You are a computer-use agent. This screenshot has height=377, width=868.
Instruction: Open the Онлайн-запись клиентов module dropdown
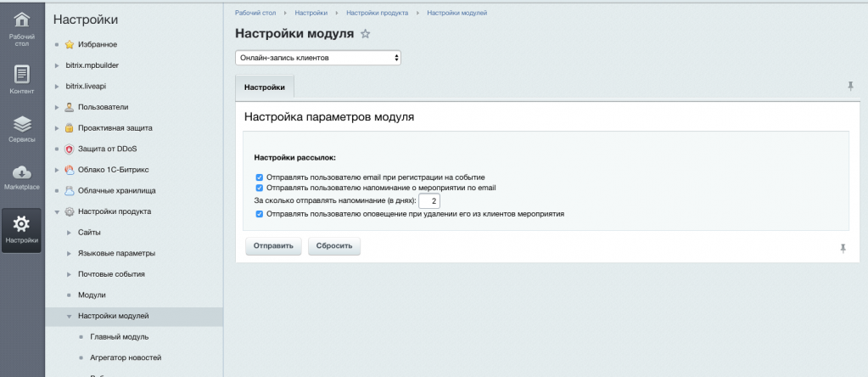point(317,58)
